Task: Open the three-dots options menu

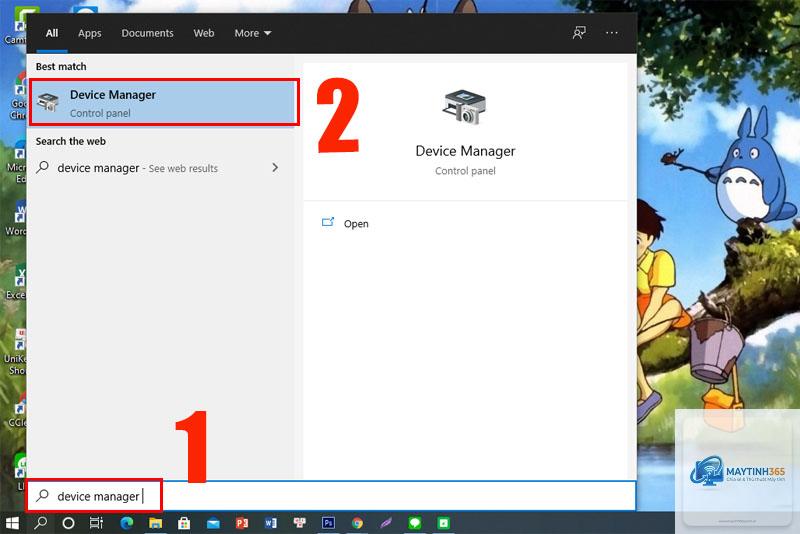Action: 611,33
